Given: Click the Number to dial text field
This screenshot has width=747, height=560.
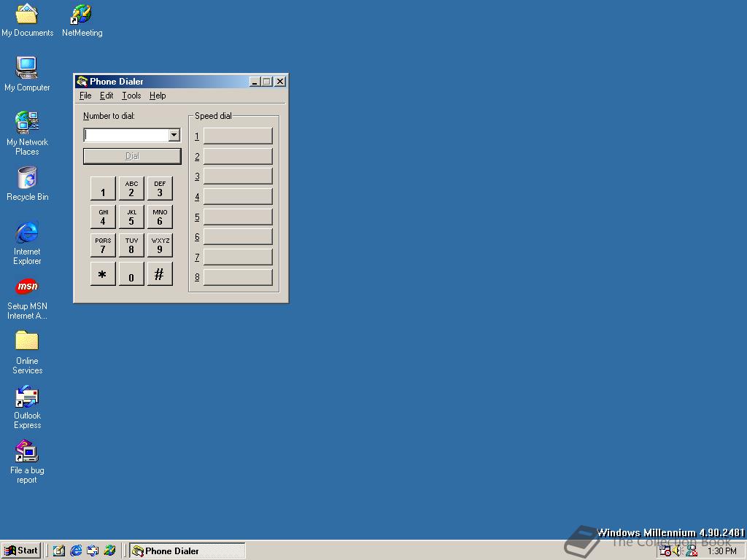Looking at the screenshot, I should point(126,135).
